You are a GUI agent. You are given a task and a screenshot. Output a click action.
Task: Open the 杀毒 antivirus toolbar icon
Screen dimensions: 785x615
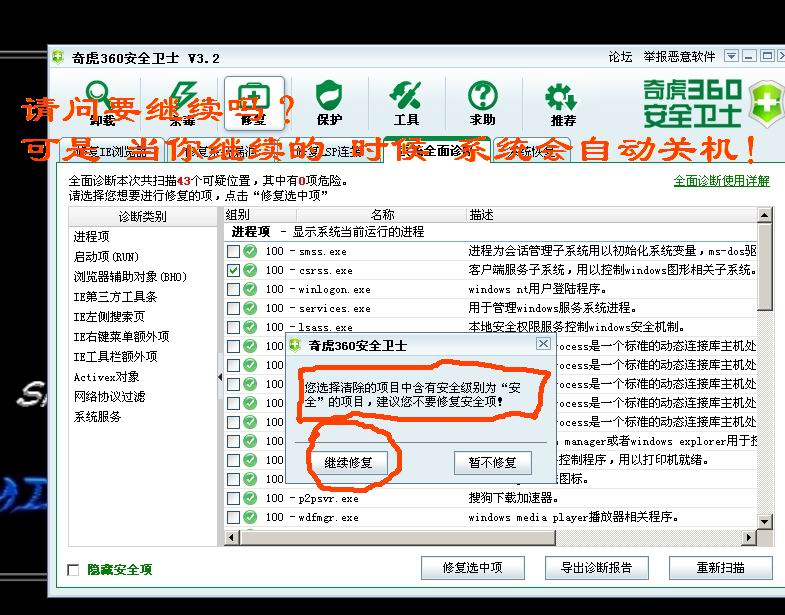coord(182,103)
